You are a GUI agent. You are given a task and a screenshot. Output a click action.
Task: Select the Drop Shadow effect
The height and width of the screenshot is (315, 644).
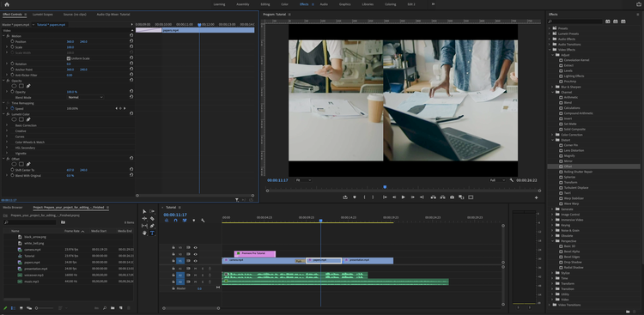[x=573, y=262]
